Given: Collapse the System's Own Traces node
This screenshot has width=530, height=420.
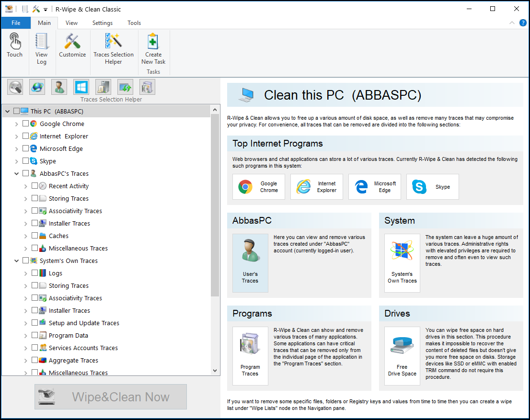Looking at the screenshot, I should [x=16, y=261].
